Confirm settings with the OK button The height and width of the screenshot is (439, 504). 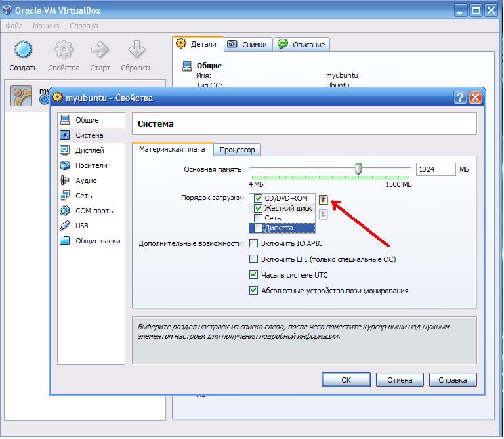pos(346,380)
